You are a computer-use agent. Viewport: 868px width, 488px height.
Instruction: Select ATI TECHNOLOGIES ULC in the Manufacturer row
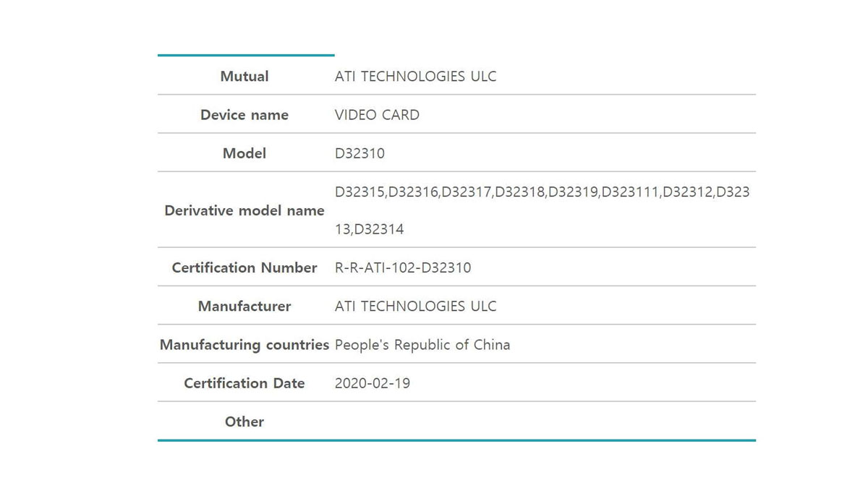tap(415, 307)
